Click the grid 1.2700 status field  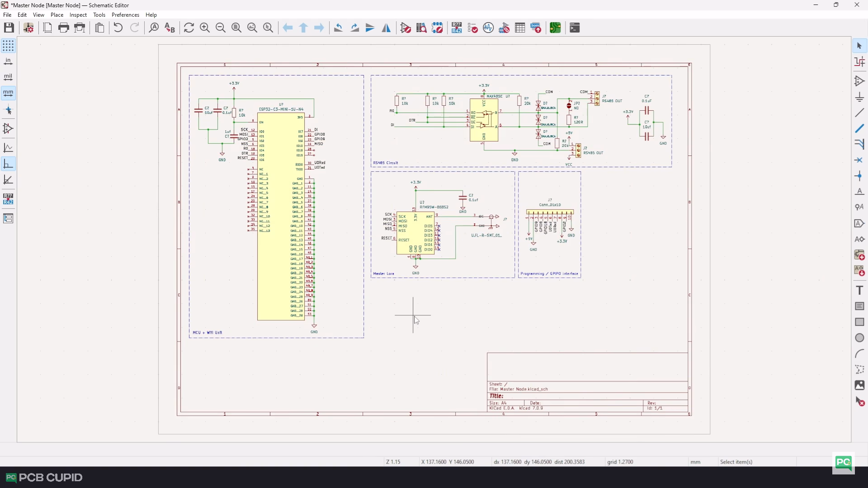pyautogui.click(x=620, y=462)
